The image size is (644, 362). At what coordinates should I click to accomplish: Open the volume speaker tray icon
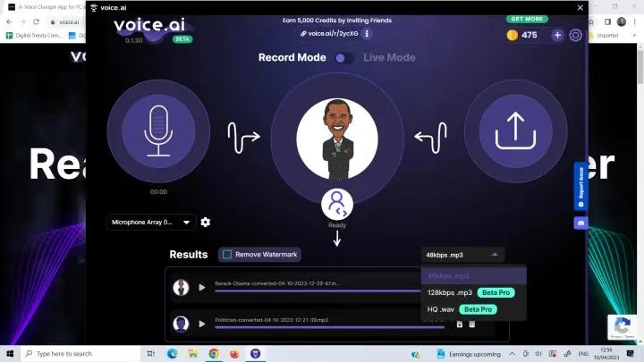[x=538, y=353]
